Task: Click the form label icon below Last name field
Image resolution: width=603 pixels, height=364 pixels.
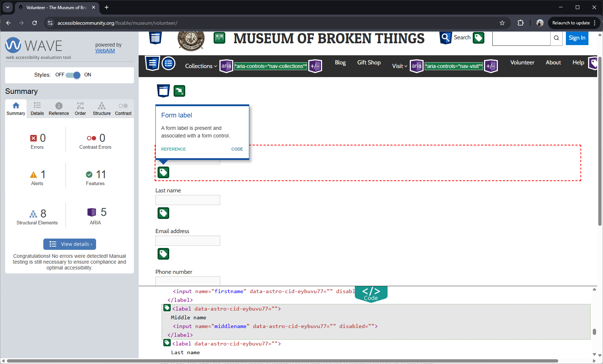Action: (163, 213)
